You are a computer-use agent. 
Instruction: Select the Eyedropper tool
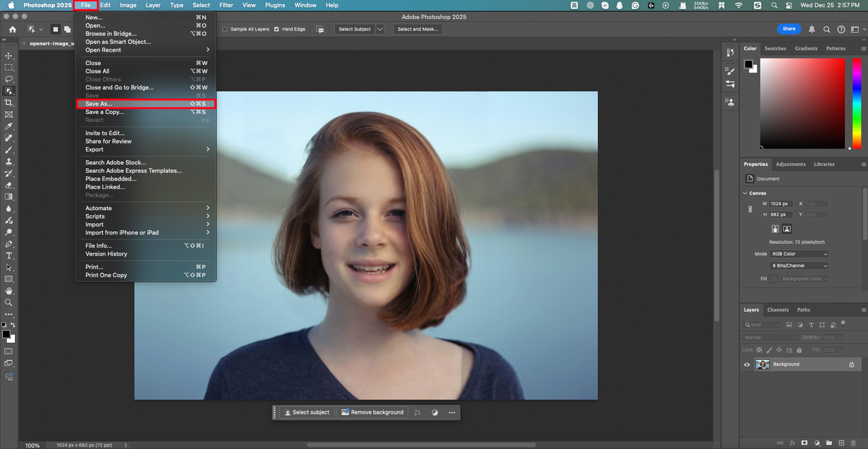[9, 126]
